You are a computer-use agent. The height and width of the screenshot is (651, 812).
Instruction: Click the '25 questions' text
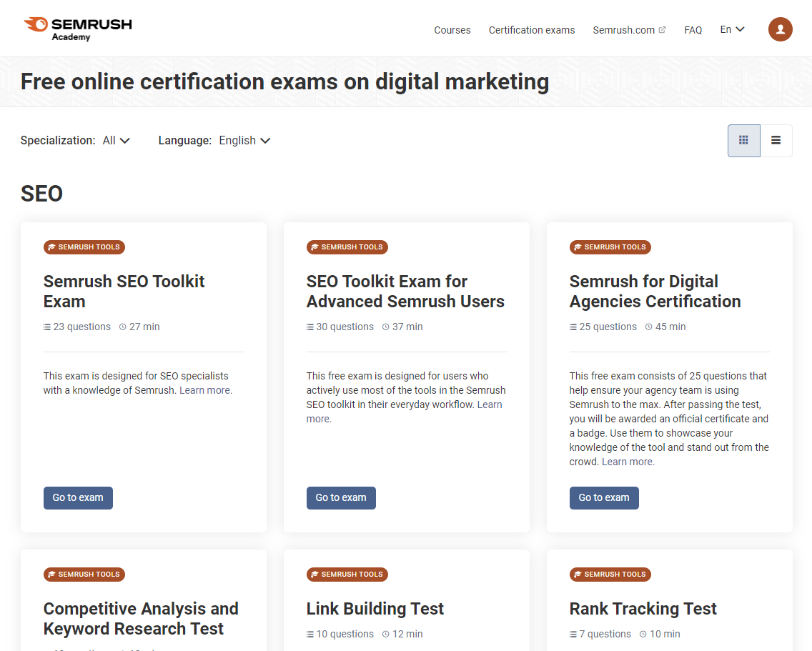(608, 327)
